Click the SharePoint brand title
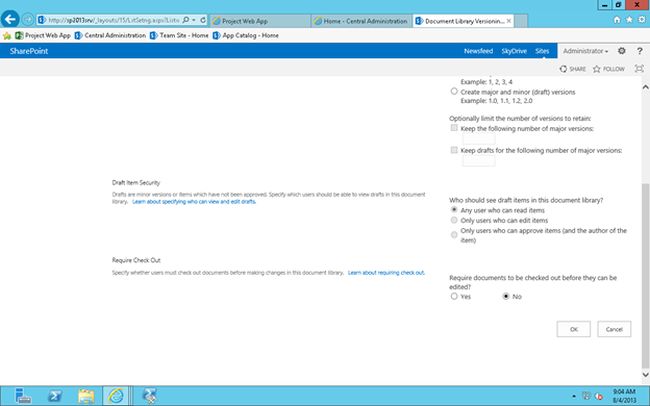The height and width of the screenshot is (406, 650). click(x=29, y=51)
